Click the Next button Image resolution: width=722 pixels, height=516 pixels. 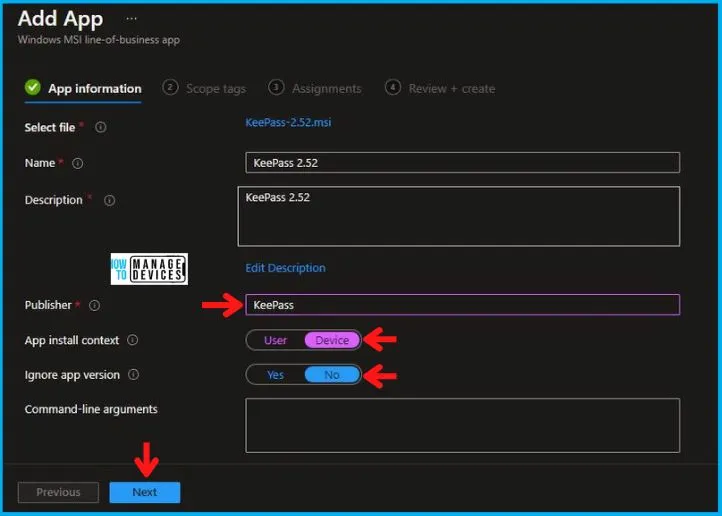point(145,492)
